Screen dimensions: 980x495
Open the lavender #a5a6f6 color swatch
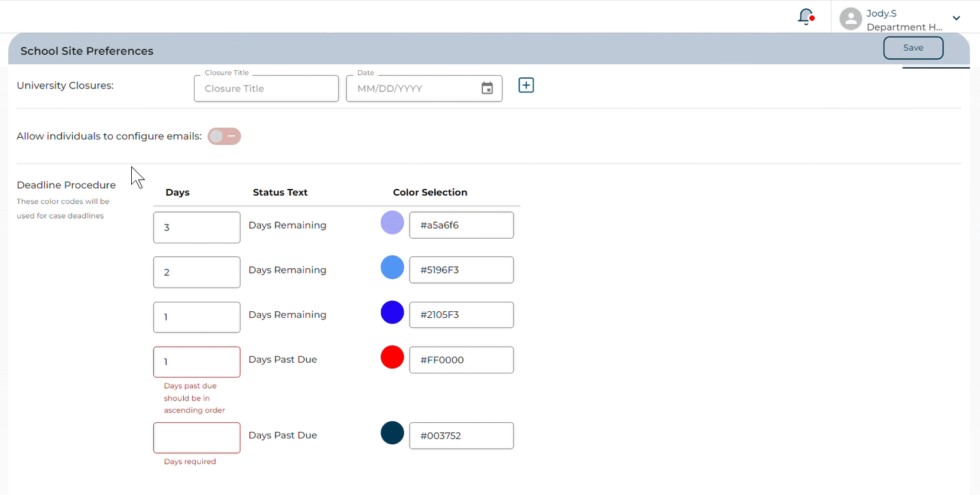tap(392, 223)
